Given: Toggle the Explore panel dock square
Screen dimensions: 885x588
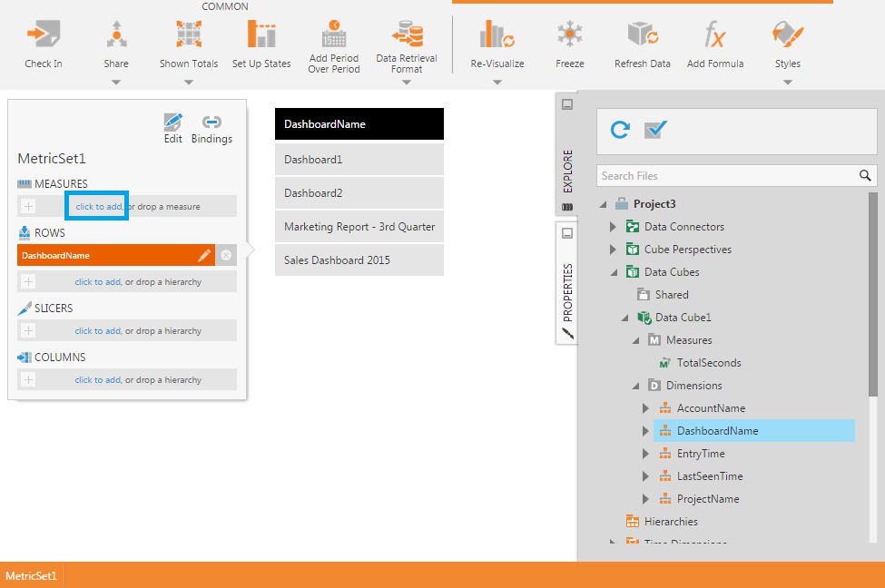Looking at the screenshot, I should point(567,104).
